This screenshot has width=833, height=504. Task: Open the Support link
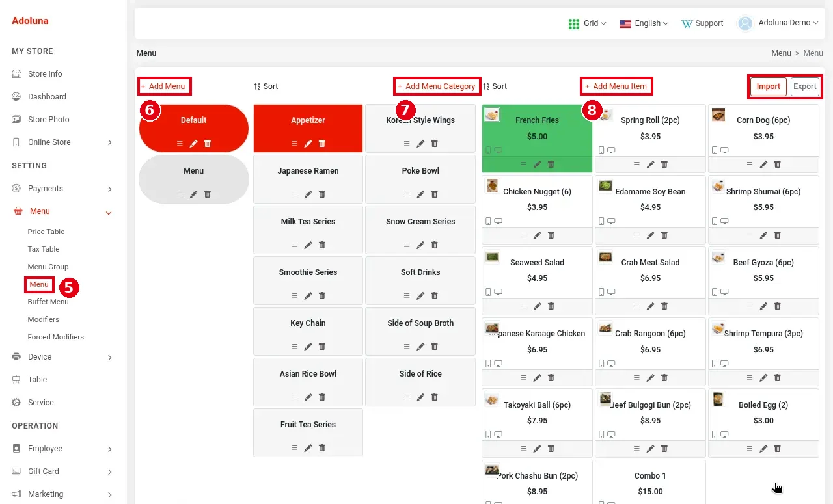[x=702, y=23]
